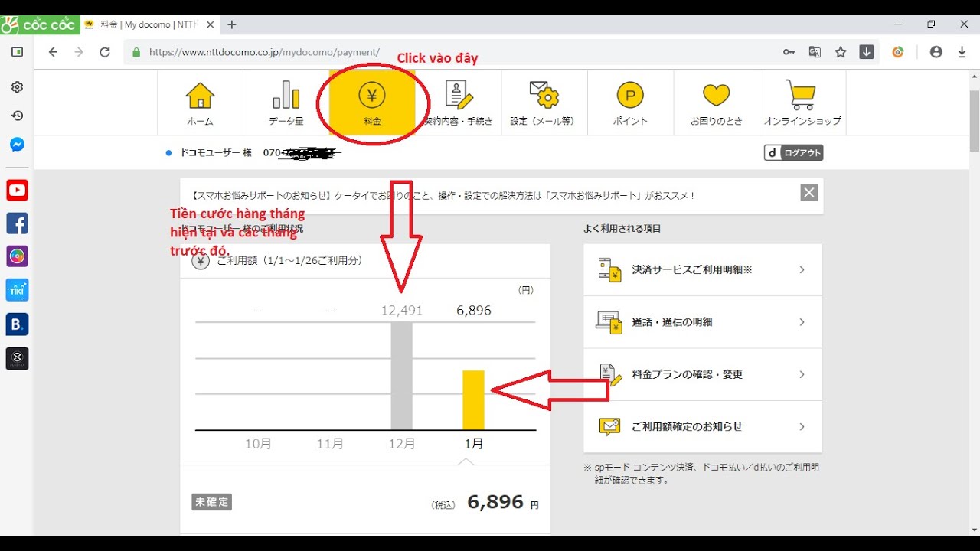Open YouTube in the sidebar

(17, 191)
